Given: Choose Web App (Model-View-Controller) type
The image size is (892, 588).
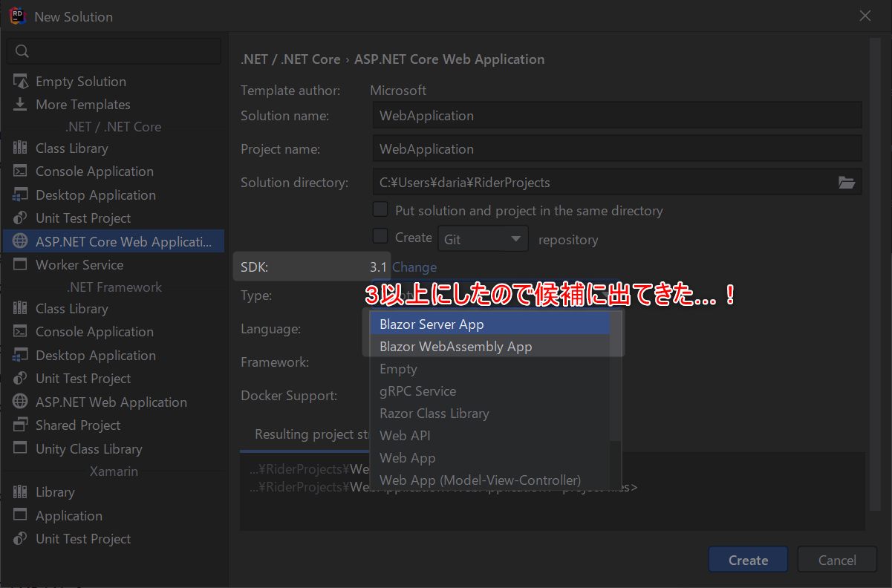Looking at the screenshot, I should click(490, 480).
